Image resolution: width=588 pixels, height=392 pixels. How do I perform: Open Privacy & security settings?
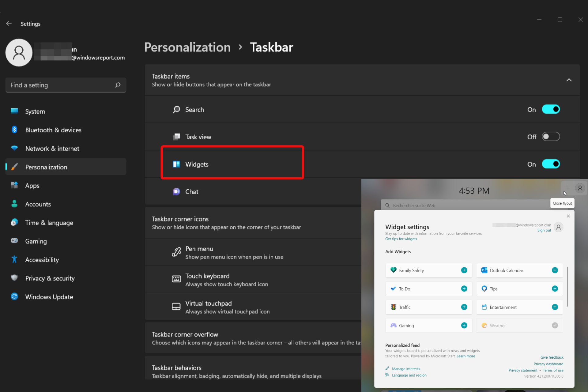pyautogui.click(x=66, y=278)
